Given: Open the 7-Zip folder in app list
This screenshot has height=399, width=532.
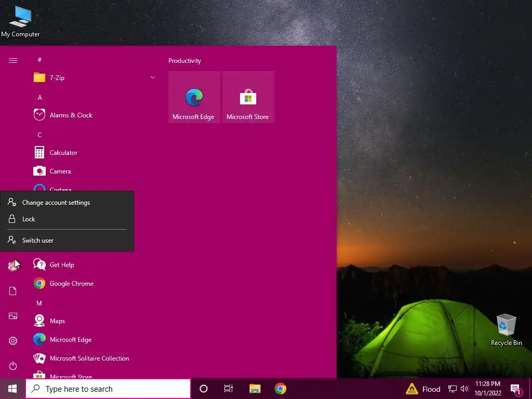Looking at the screenshot, I should point(95,78).
